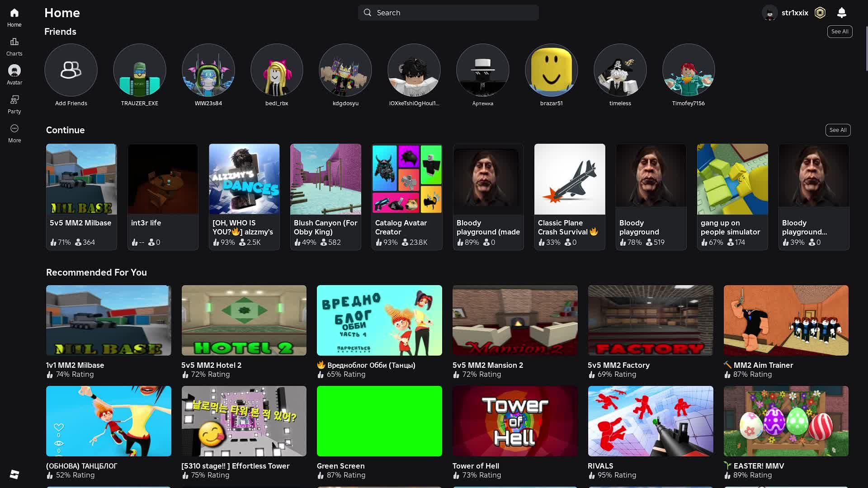Screen dimensions: 868x488
Task: Open 5v5 MM2 Hotel 2 thumbnail
Action: point(244,320)
